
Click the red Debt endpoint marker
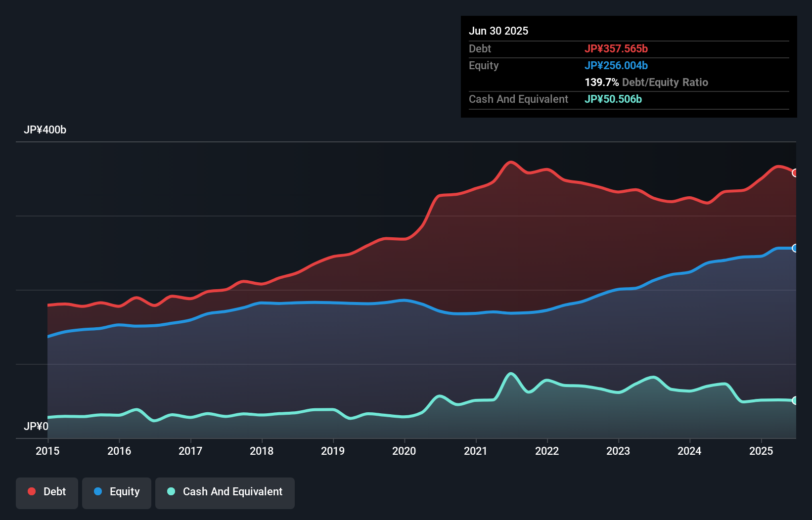tap(795, 173)
